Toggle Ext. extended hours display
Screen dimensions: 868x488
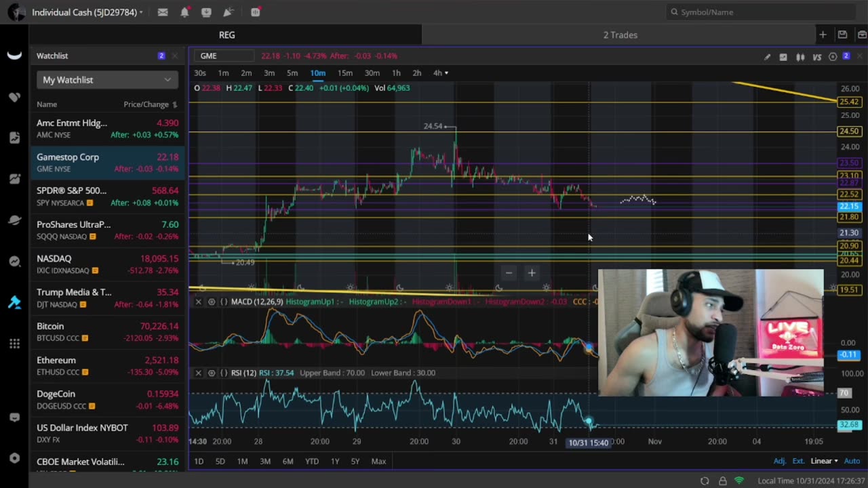coord(798,461)
